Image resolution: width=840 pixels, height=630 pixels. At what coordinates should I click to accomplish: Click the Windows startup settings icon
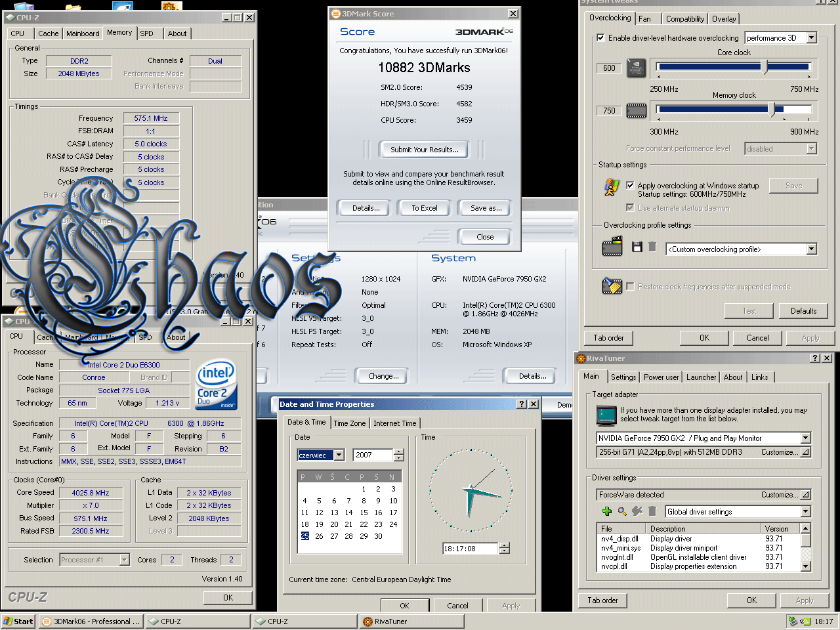[x=611, y=188]
